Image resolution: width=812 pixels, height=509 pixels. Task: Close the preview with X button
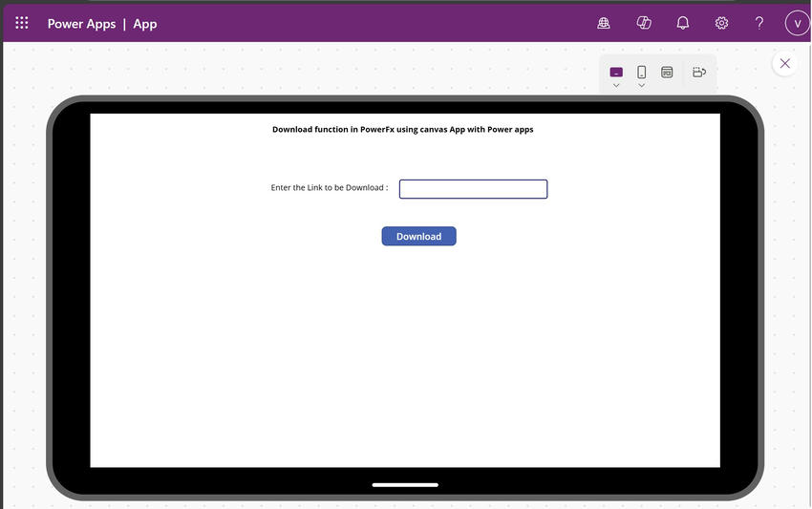coord(785,63)
